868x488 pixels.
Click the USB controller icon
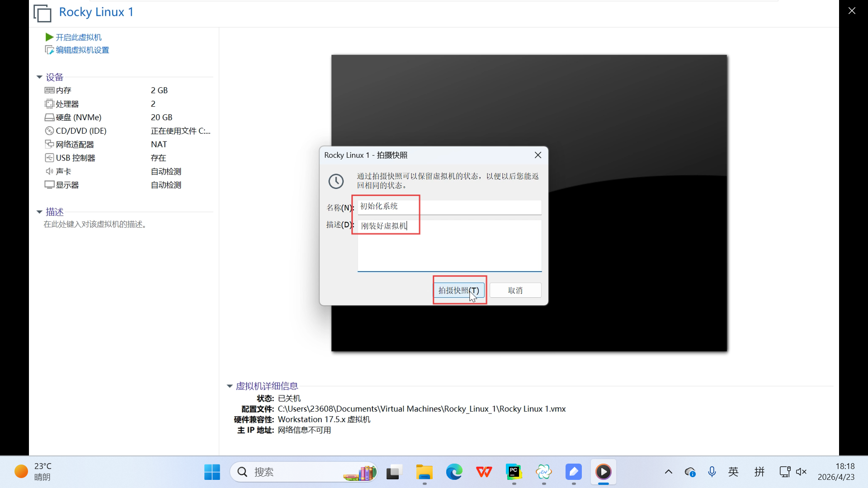point(49,158)
